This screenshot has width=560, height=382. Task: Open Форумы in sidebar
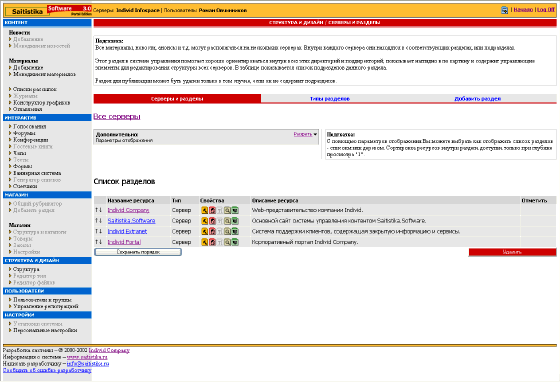coord(24,133)
